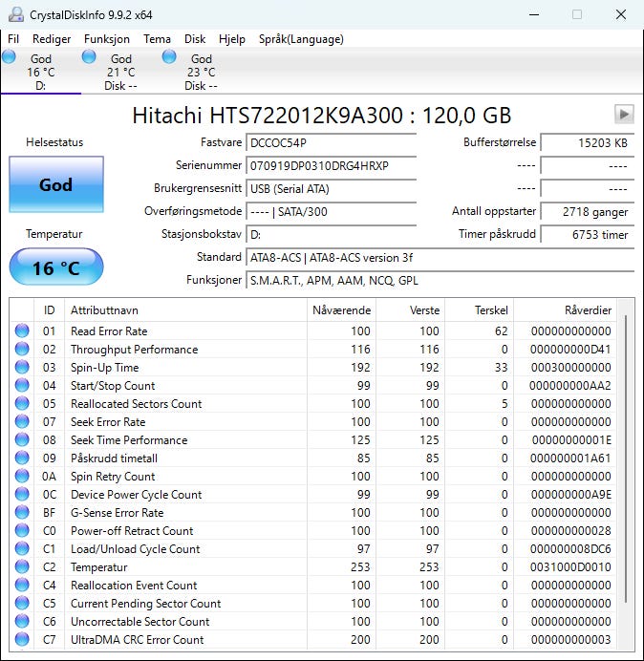Viewport: 644px width, 661px height.
Task: Click the Fastvare field DCCOC54P
Action: [x=331, y=143]
